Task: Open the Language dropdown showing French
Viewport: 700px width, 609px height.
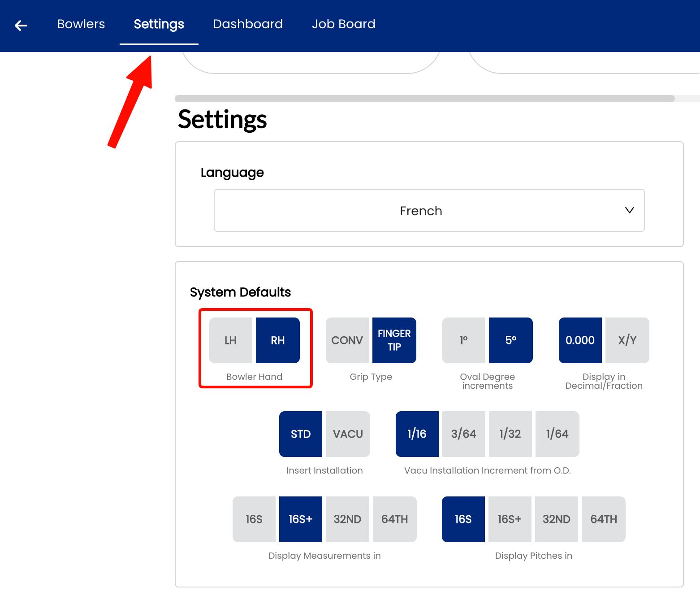Action: pos(429,210)
